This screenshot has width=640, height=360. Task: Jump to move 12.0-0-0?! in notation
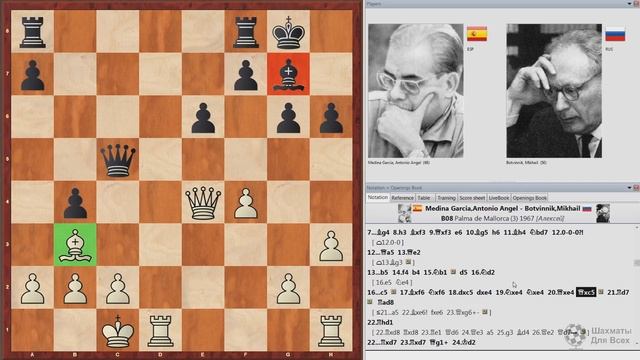[x=568, y=232]
